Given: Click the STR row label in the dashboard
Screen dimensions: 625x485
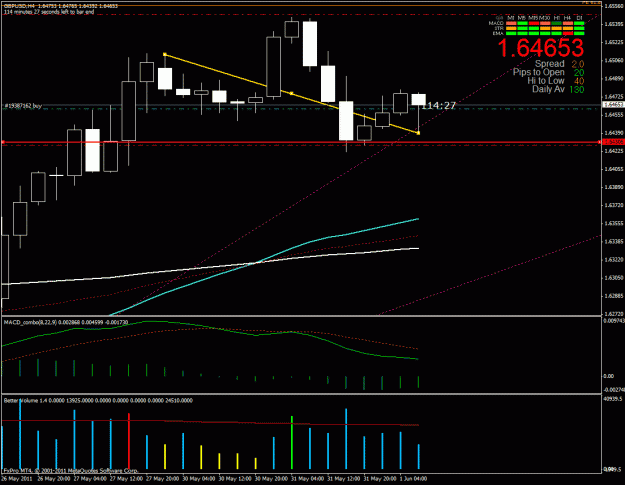Looking at the screenshot, I should (499, 28).
